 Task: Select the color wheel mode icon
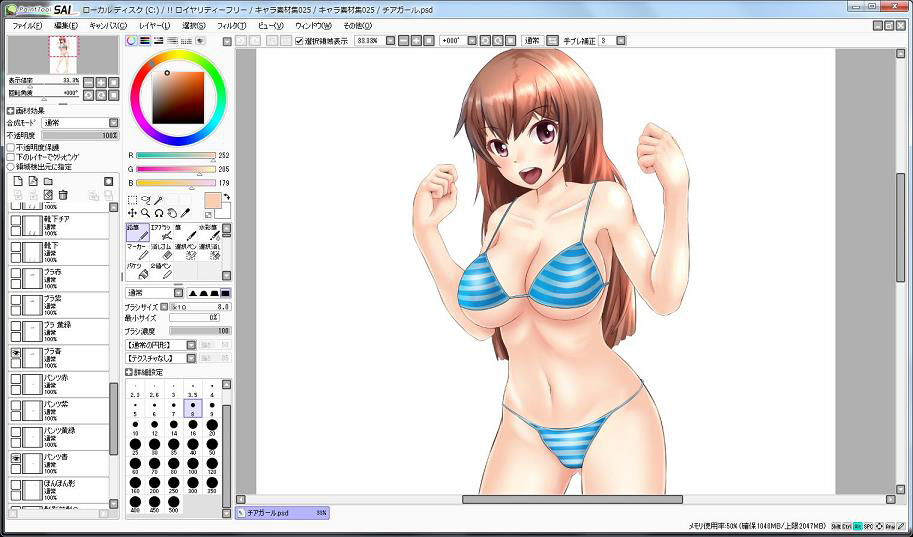(131, 41)
